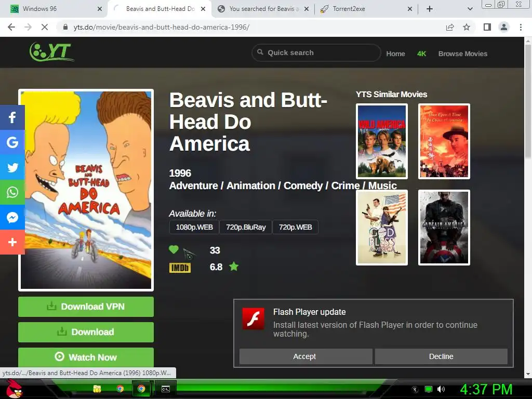This screenshot has height=399, width=532.
Task: Open the Wild America poster
Action: pos(382,141)
